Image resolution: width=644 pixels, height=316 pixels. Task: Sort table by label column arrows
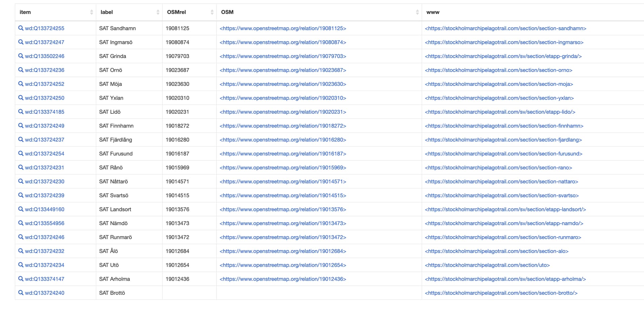pyautogui.click(x=158, y=12)
